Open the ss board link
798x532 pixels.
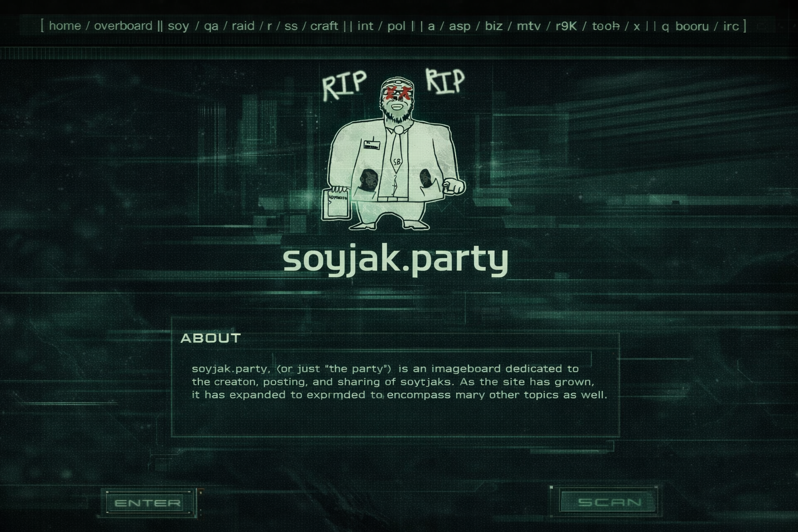(x=291, y=26)
